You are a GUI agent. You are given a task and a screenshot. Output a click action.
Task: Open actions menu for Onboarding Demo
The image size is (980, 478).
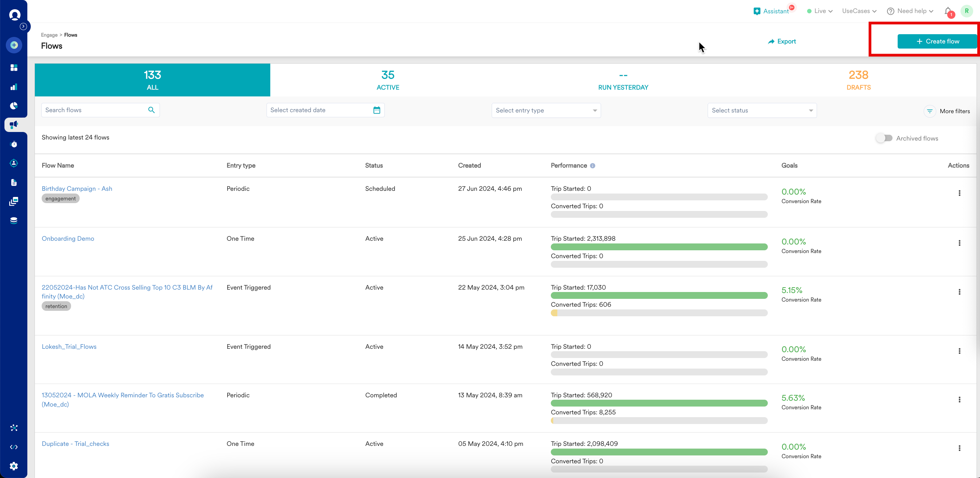point(959,243)
